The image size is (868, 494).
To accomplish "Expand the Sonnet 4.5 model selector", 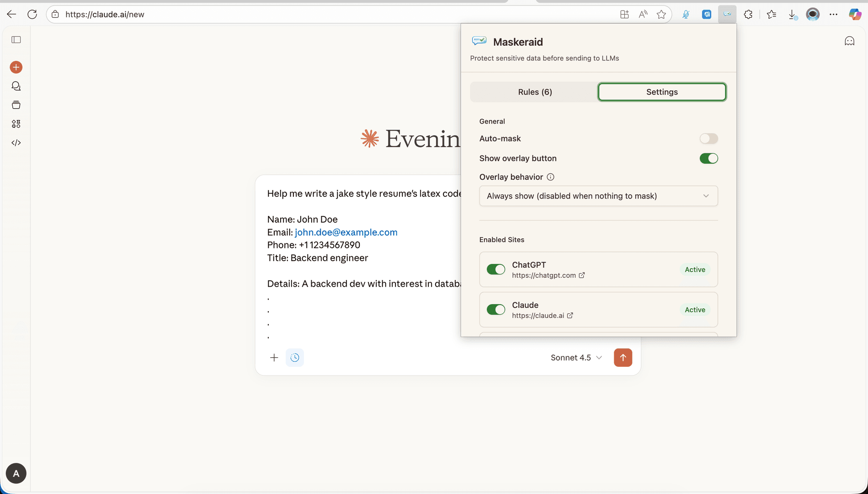I will point(576,358).
